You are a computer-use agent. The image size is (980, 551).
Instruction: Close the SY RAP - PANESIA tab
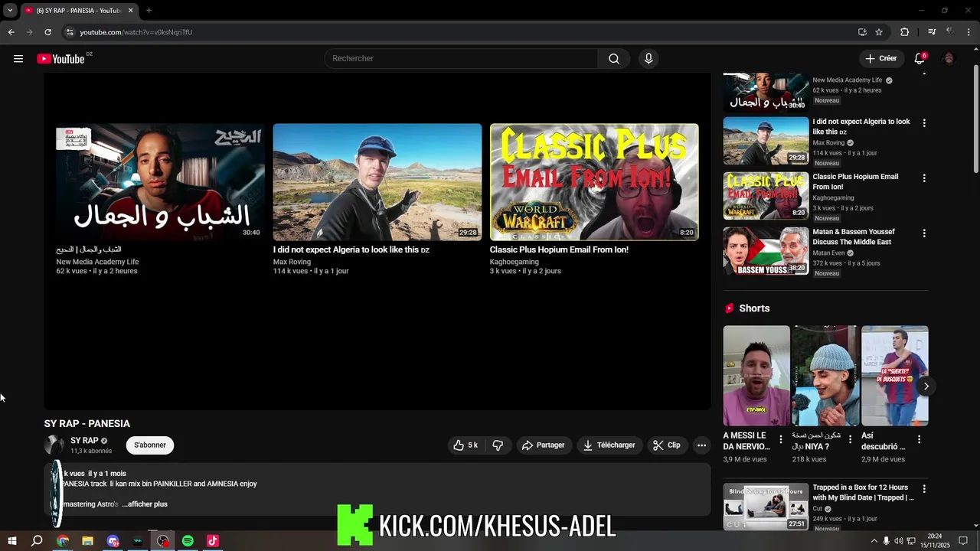tap(130, 11)
